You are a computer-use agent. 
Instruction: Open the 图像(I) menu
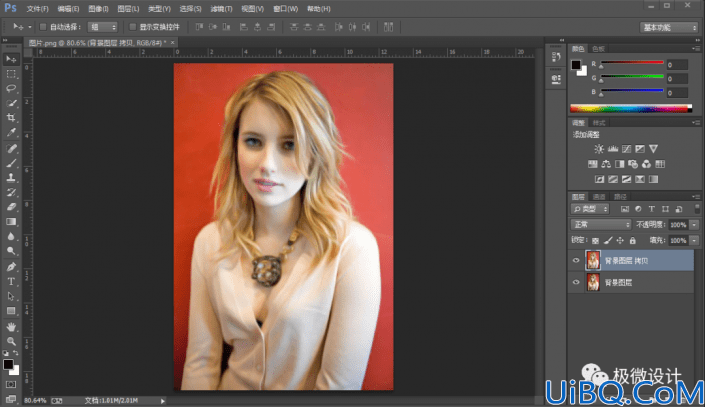click(98, 9)
